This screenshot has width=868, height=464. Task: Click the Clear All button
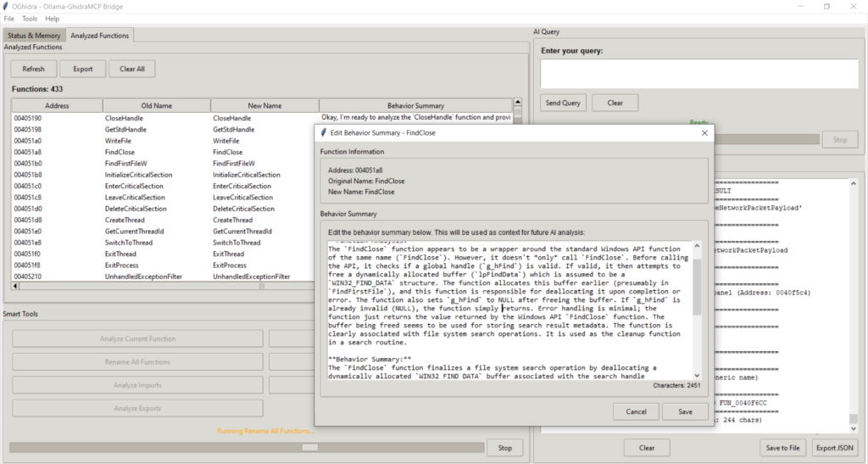click(132, 69)
